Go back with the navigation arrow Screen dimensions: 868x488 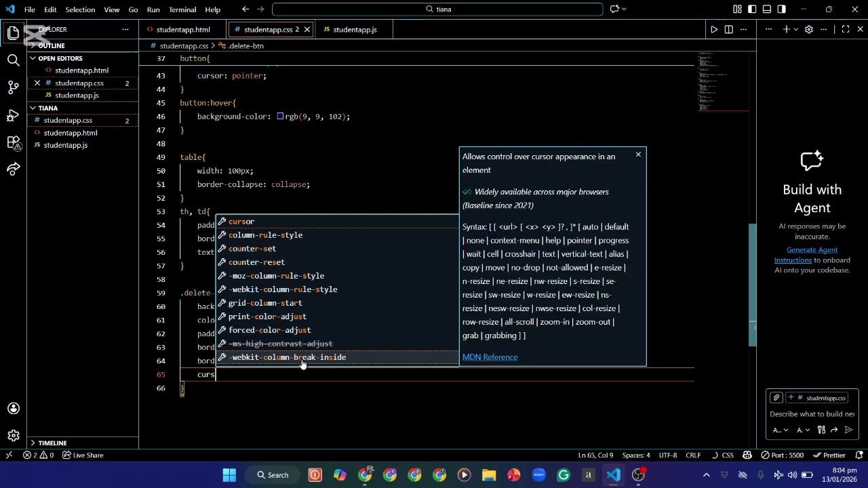pyautogui.click(x=245, y=9)
